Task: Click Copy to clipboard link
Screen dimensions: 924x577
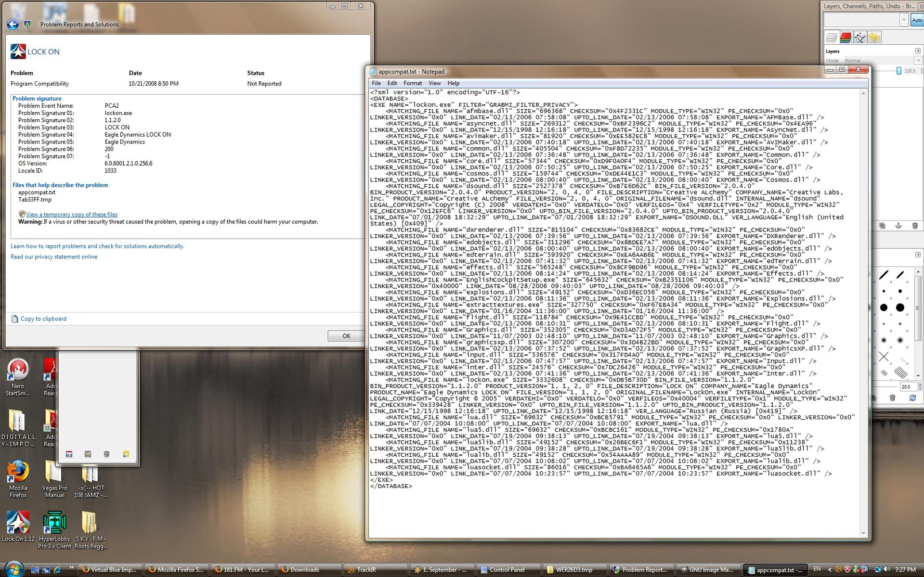Action: point(43,319)
